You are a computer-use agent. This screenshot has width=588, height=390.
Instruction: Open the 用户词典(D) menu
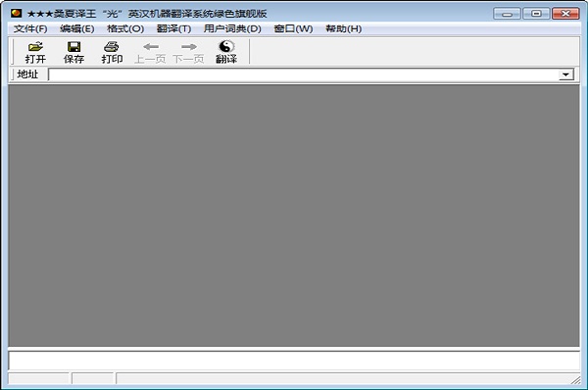coord(232,28)
